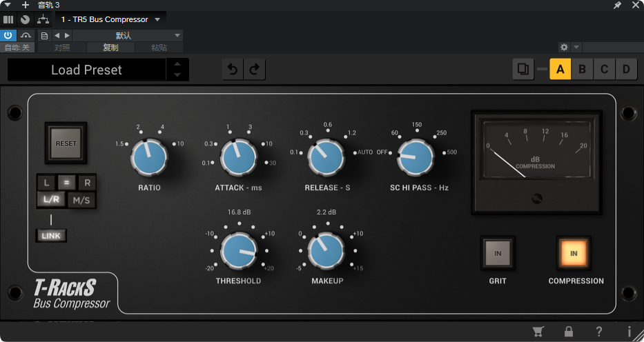
Task: Click the RESET button
Action: click(66, 143)
